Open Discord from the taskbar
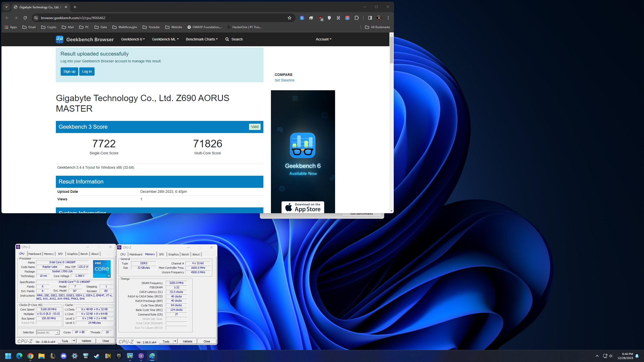This screenshot has height=362, width=644. pos(64,356)
